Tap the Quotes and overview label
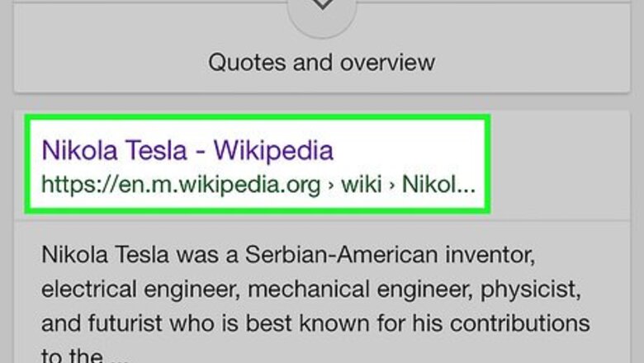 point(322,62)
